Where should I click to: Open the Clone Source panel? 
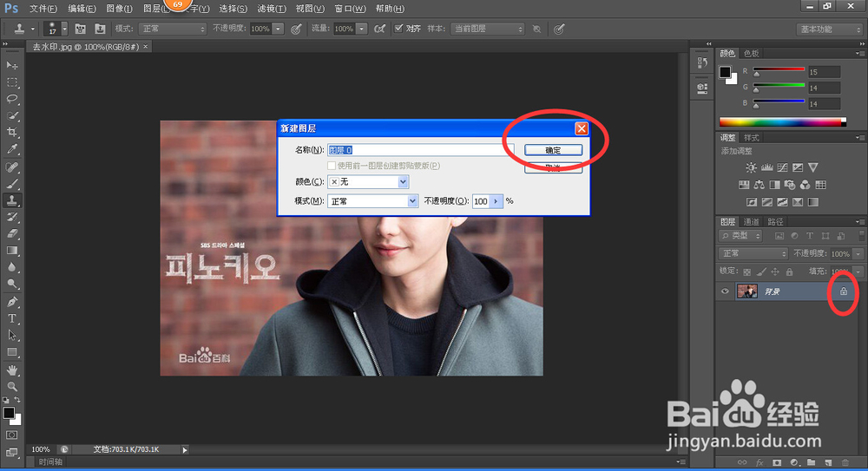pos(100,29)
